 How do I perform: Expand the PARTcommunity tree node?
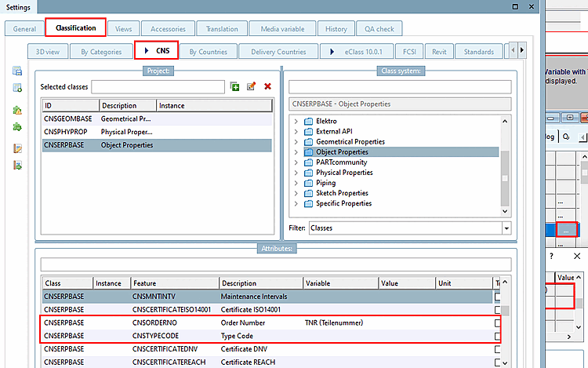coord(296,162)
